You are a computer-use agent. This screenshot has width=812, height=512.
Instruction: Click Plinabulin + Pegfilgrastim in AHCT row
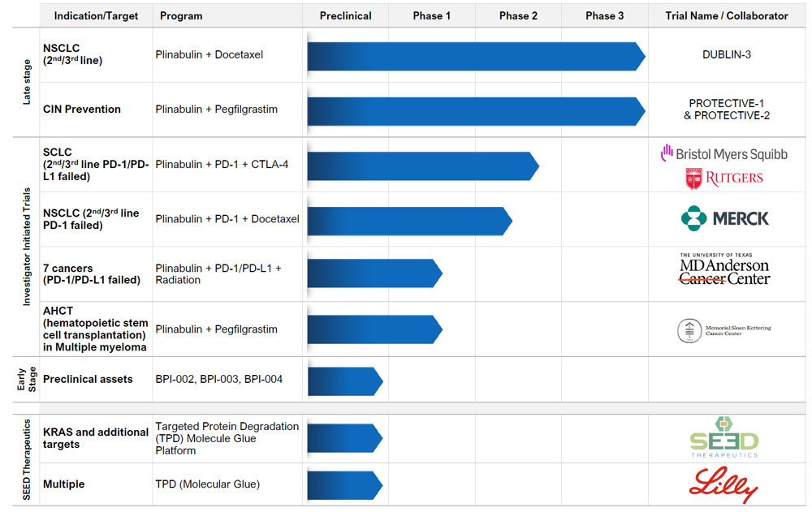(x=217, y=329)
